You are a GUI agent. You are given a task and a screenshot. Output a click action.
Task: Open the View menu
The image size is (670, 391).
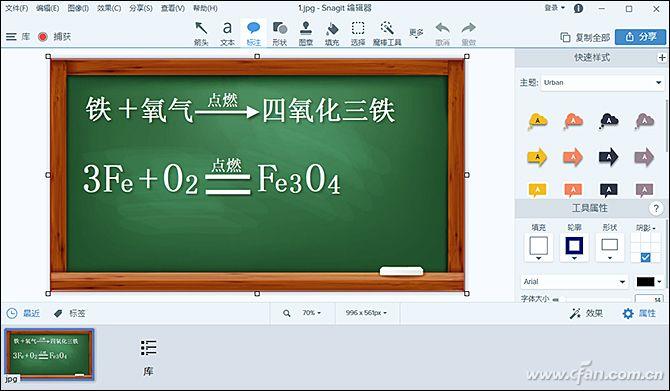173,8
